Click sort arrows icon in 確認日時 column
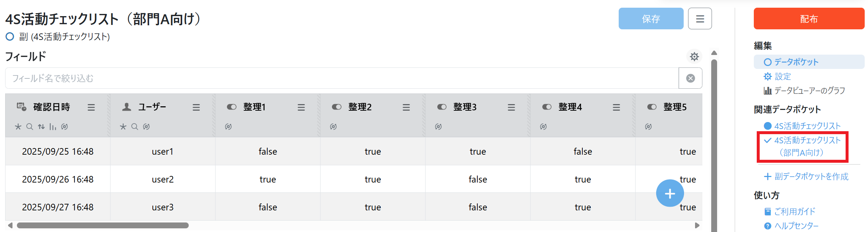868x232 pixels. [x=41, y=126]
